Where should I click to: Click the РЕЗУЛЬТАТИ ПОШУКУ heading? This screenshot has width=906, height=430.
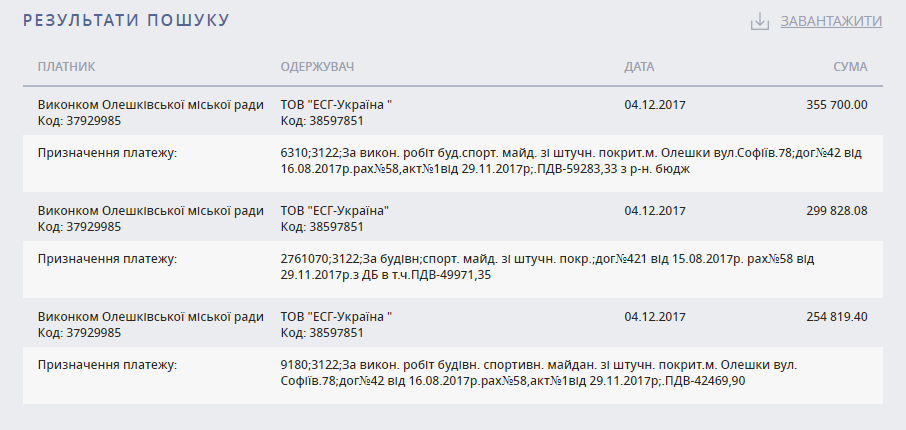(127, 20)
